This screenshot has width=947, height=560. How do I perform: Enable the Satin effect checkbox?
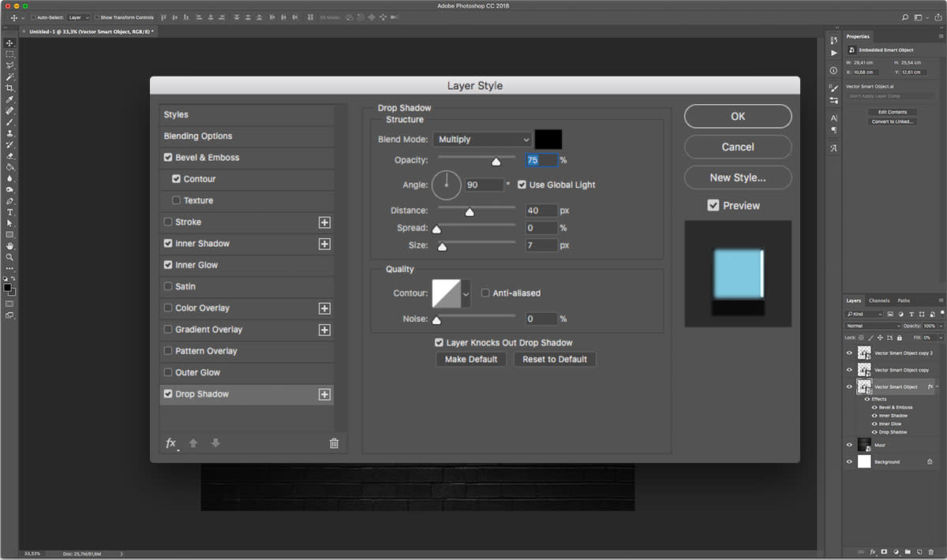tap(167, 286)
